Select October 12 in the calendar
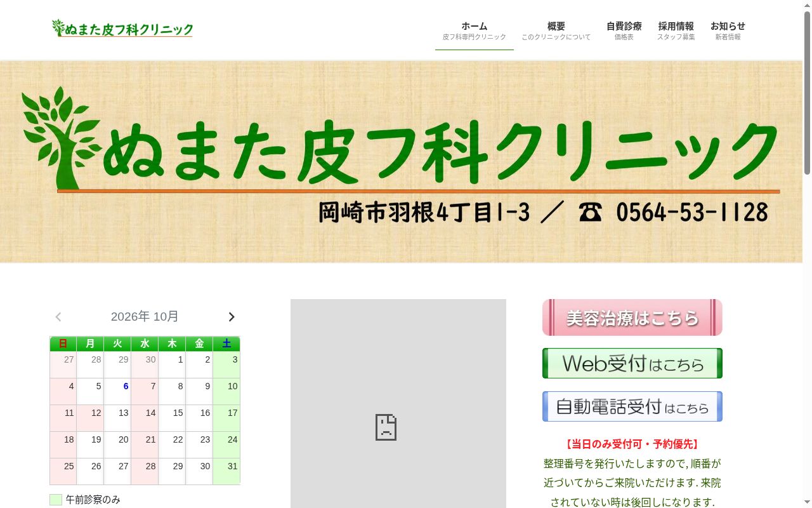The image size is (812, 508). click(x=90, y=418)
